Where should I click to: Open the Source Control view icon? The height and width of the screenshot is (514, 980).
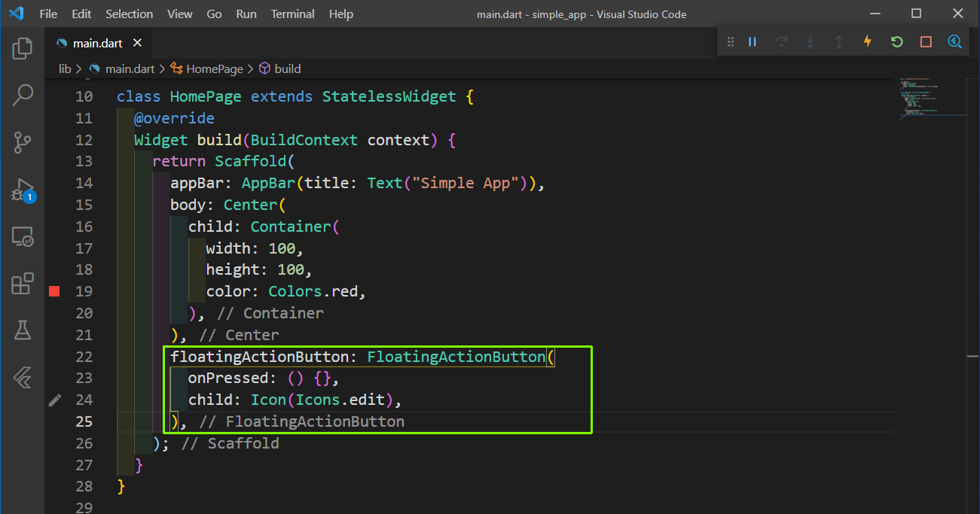23,141
